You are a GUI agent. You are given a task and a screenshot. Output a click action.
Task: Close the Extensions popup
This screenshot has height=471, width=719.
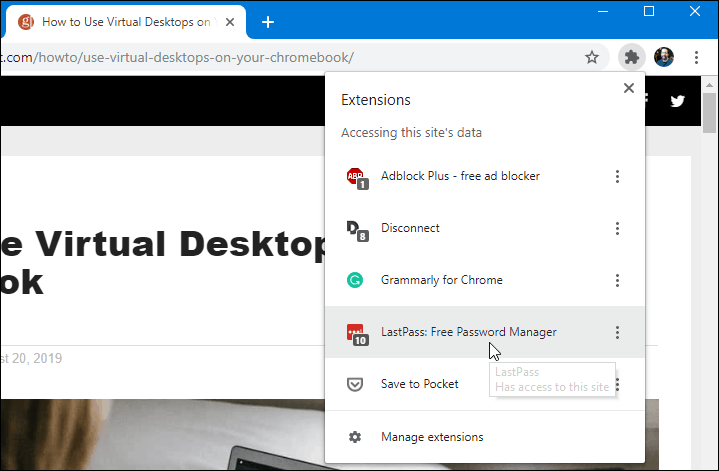[629, 88]
